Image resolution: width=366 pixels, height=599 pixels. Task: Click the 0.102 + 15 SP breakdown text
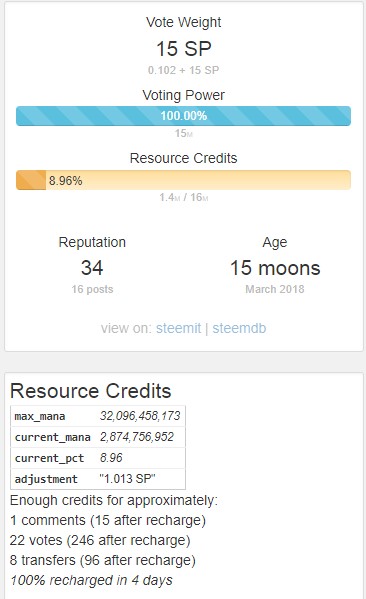[x=183, y=70]
